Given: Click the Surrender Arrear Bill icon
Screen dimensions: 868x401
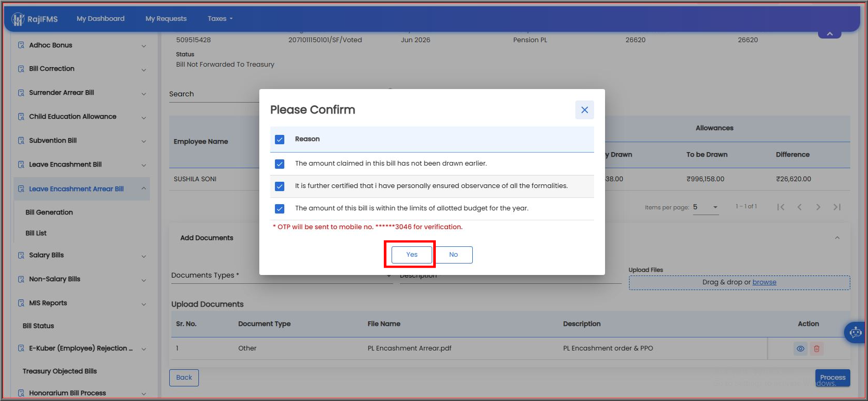Looking at the screenshot, I should (21, 93).
